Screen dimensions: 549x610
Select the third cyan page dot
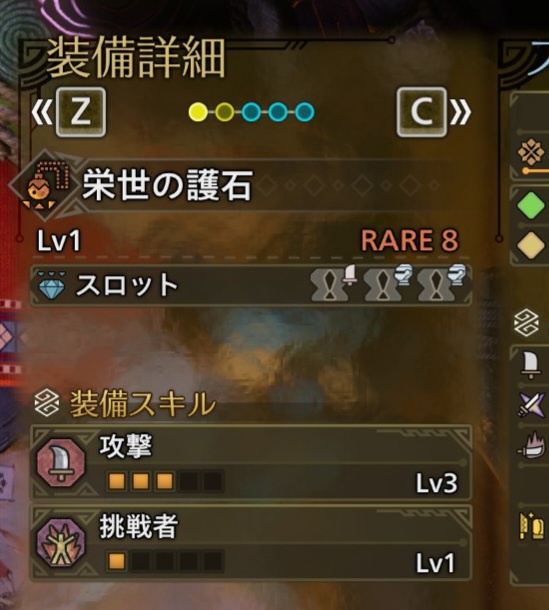(x=251, y=112)
